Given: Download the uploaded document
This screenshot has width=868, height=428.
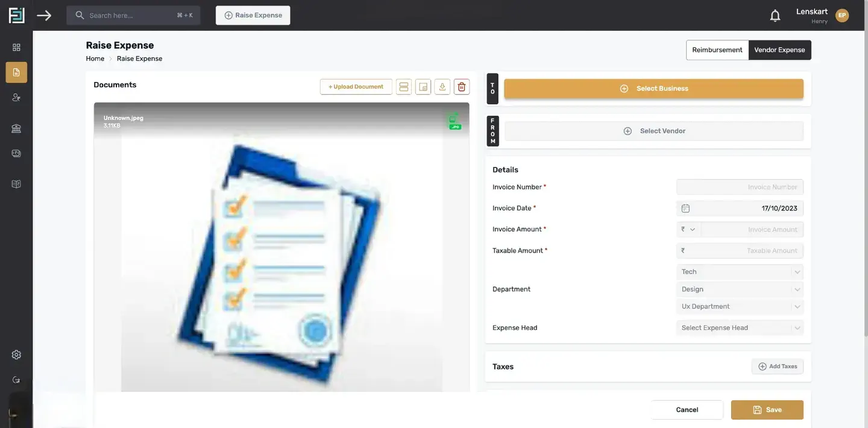Looking at the screenshot, I should (442, 87).
